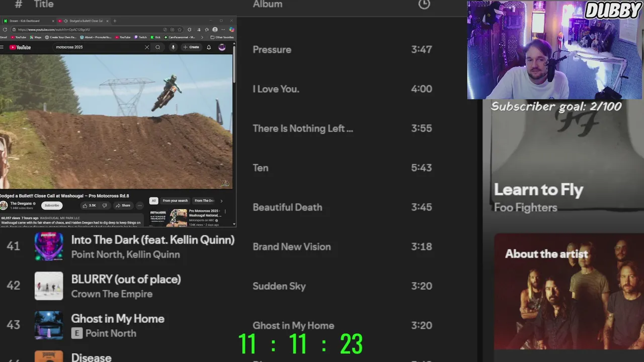Show more filter chips with the arrow

pyautogui.click(x=221, y=201)
